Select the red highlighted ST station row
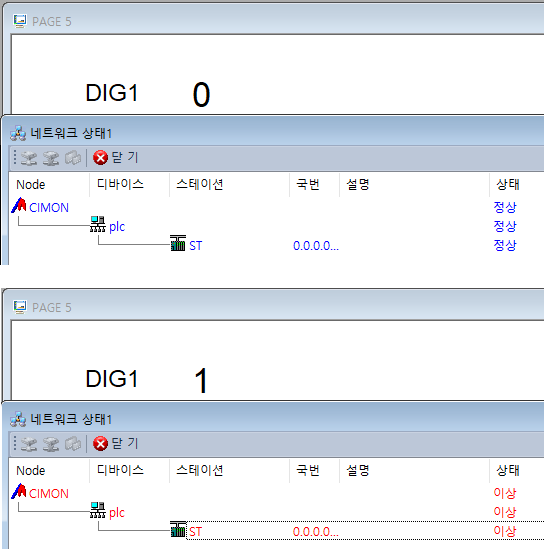Image resolution: width=544 pixels, height=549 pixels. click(364, 531)
